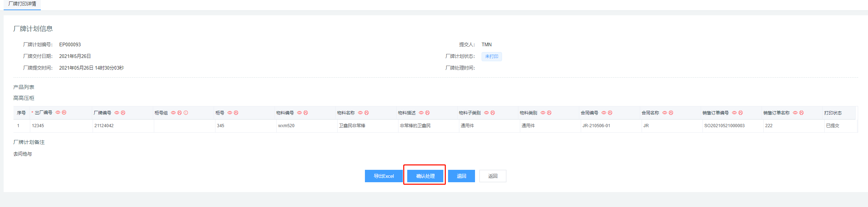Click the printer icon next to 销售订单编号

coord(741,113)
